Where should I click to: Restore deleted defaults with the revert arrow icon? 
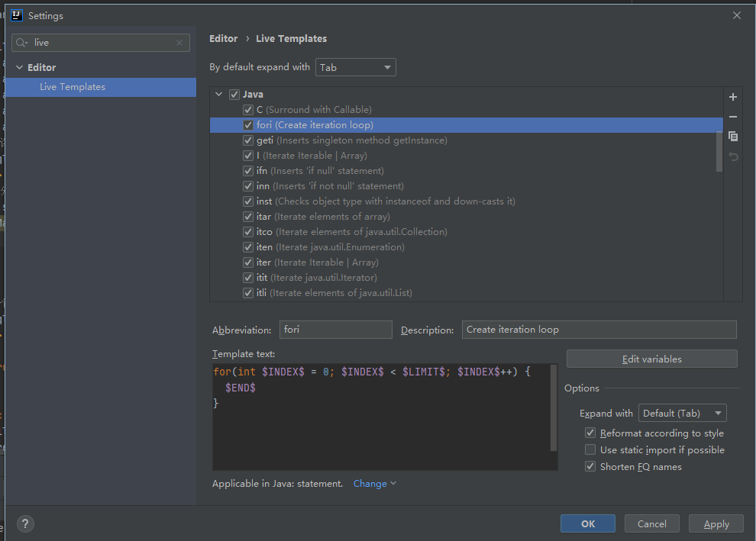[x=733, y=156]
